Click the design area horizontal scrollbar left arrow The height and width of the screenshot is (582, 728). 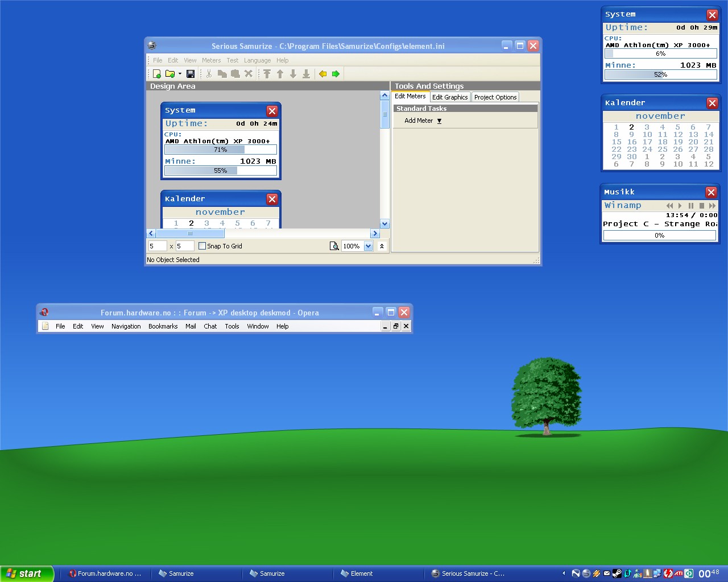[151, 234]
